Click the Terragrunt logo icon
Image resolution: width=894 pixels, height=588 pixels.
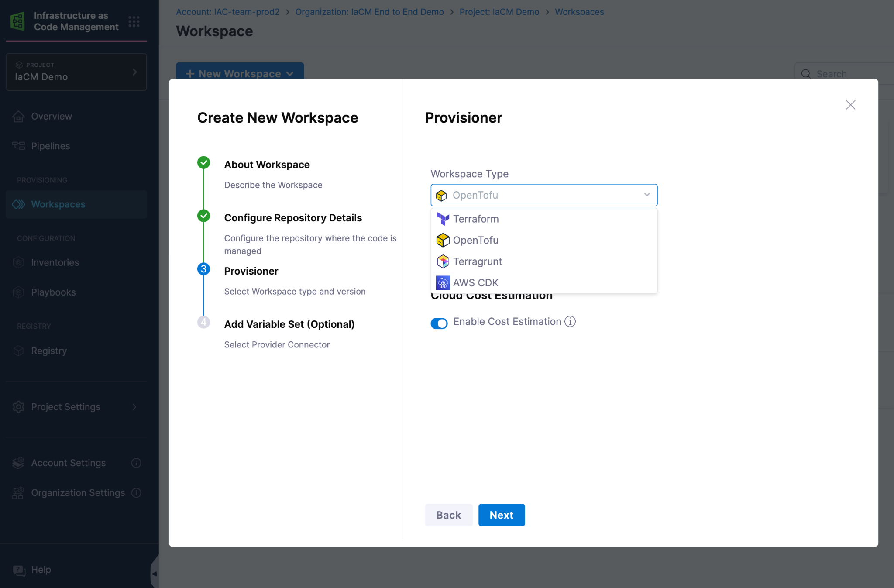[x=443, y=261]
